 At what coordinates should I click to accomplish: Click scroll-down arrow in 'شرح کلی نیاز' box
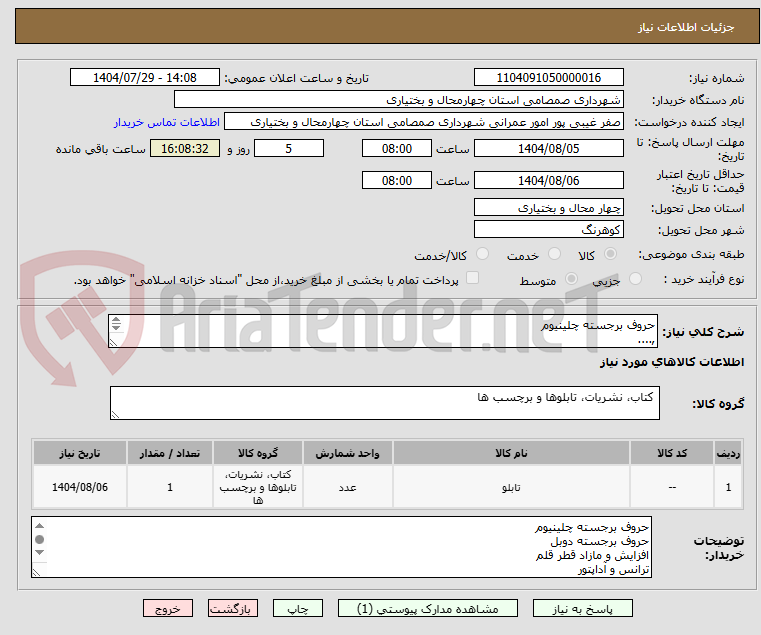116,328
